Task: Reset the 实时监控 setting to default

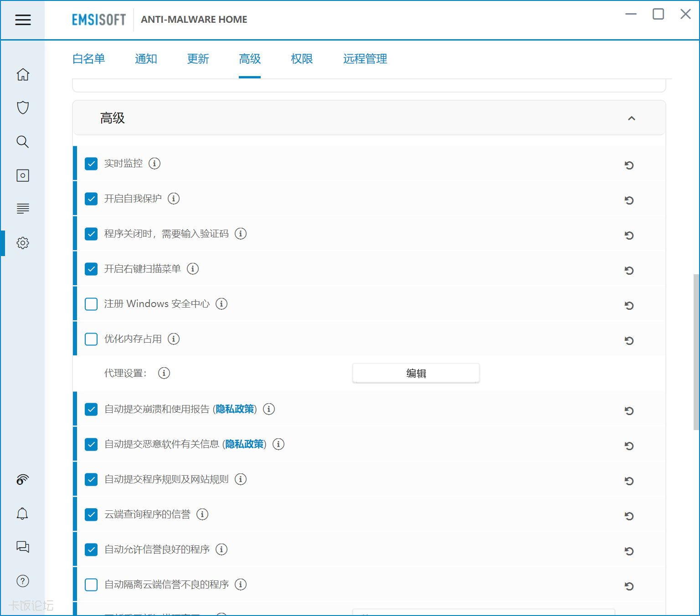Action: tap(629, 165)
